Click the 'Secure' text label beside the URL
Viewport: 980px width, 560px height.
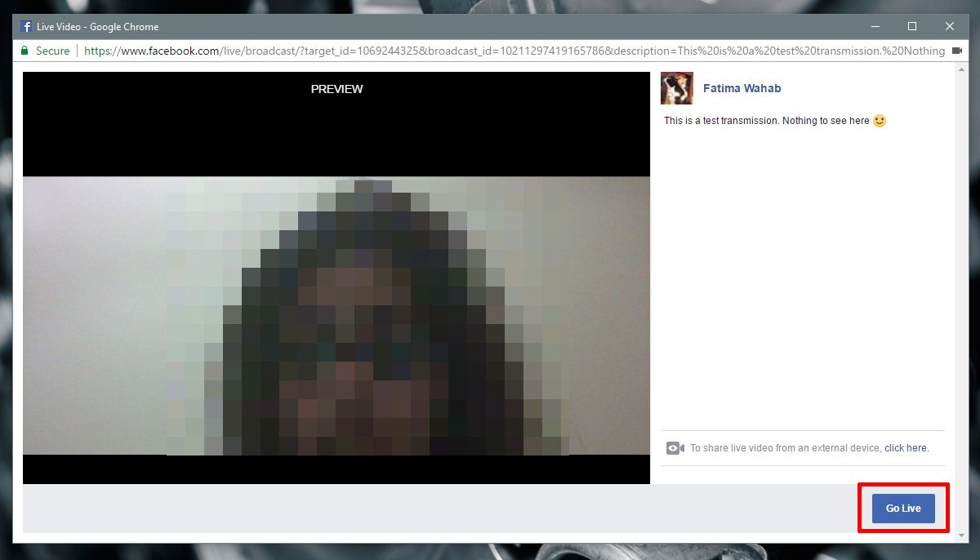point(53,51)
